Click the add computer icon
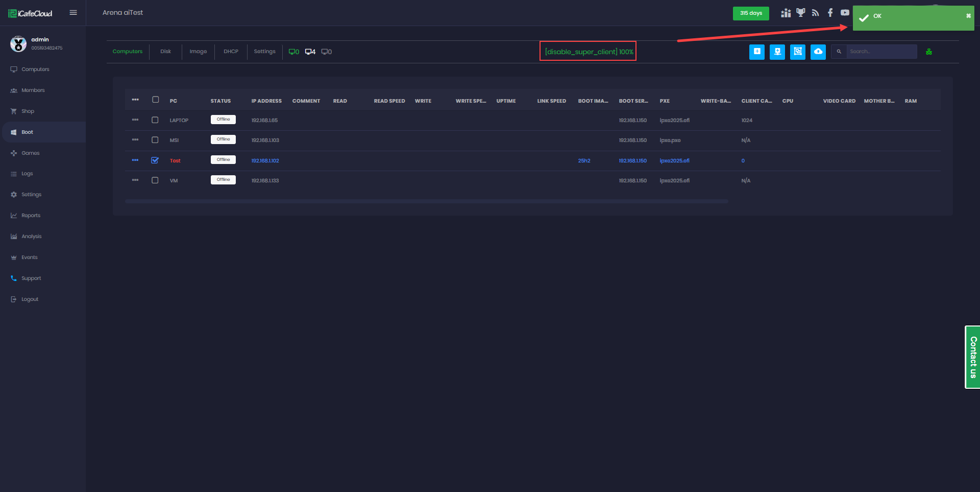Screen dimensions: 980x492 [x=757, y=52]
